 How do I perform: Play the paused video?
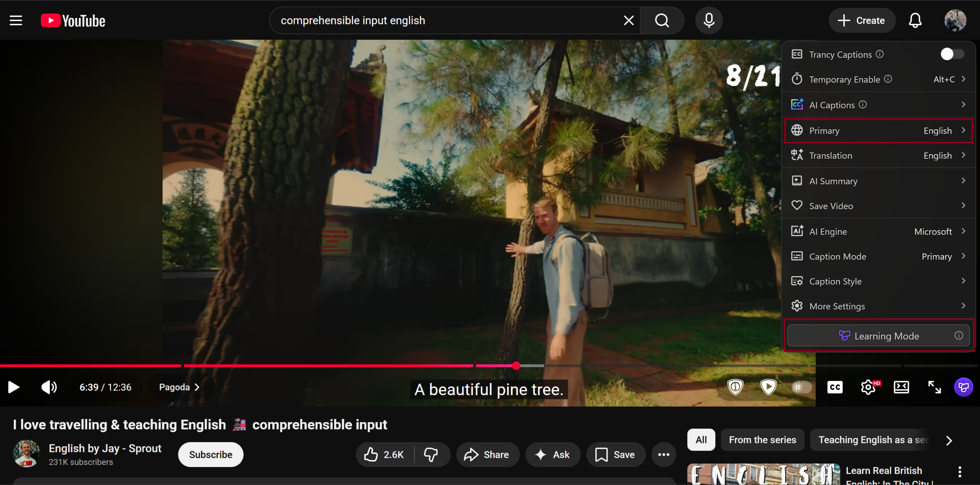pos(14,387)
